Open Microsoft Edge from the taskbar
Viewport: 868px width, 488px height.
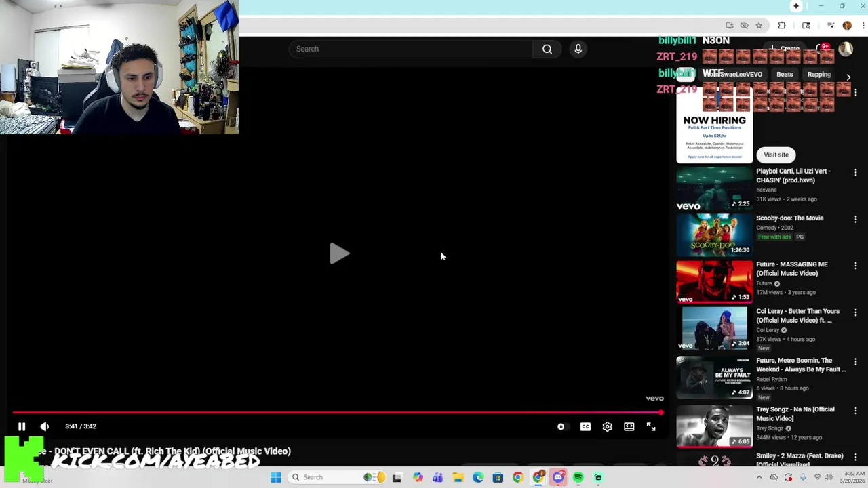click(x=478, y=477)
